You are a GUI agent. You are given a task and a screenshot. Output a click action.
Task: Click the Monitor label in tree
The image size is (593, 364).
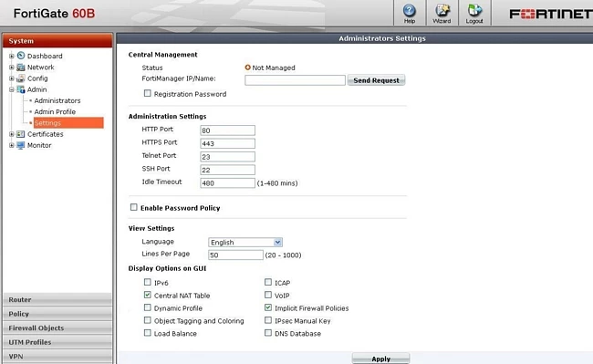39,145
